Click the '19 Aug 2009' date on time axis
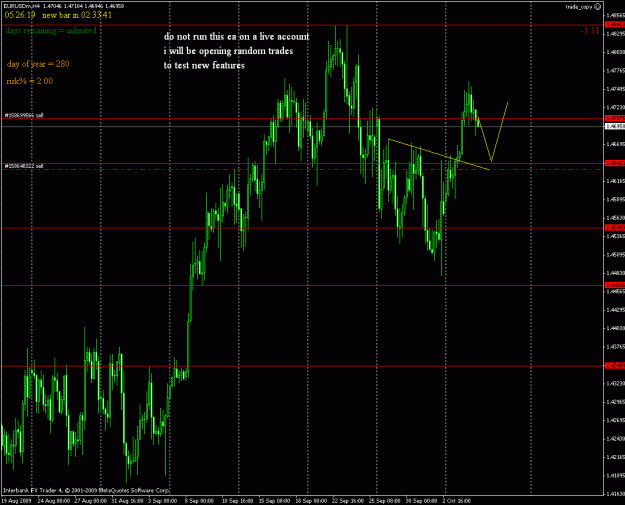625x505 pixels. (16, 501)
